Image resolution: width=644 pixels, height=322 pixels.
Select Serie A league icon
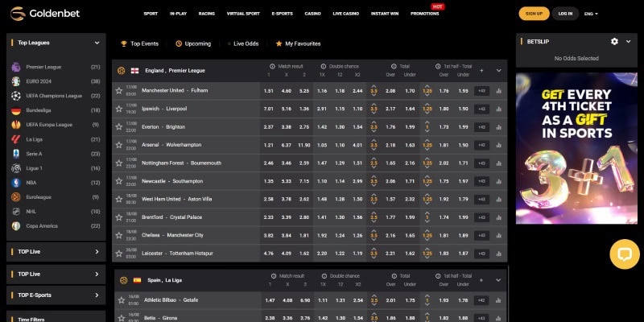[16, 154]
